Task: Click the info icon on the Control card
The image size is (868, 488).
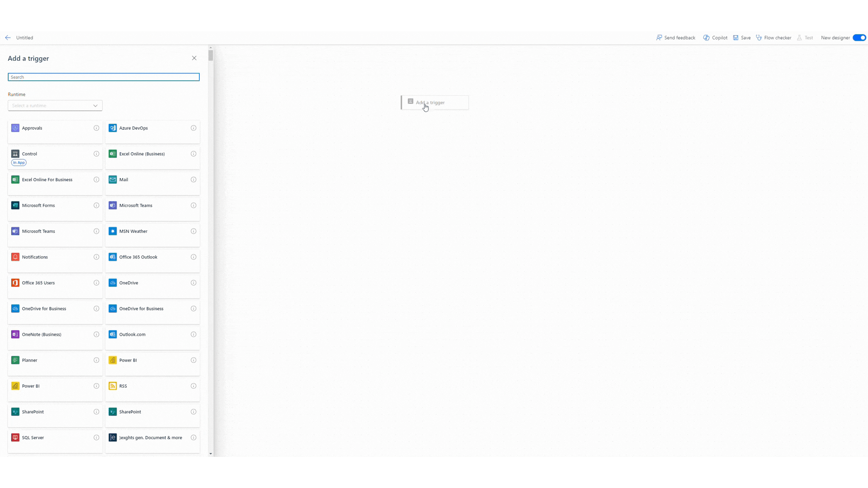Action: click(96, 154)
